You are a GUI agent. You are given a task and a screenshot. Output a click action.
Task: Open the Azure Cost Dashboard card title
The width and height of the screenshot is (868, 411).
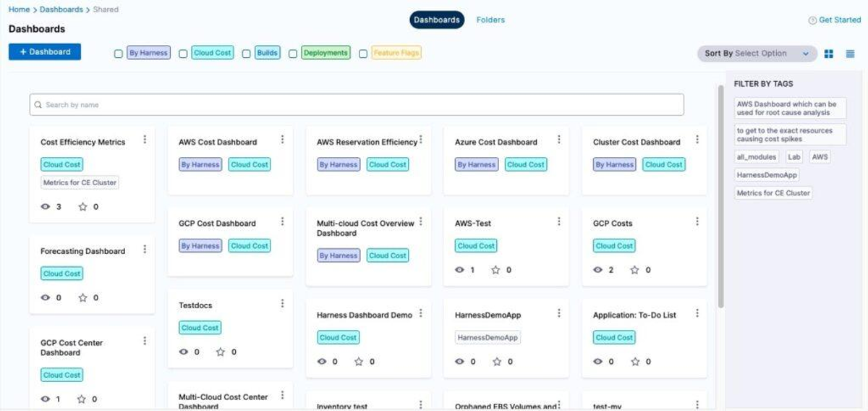(496, 142)
